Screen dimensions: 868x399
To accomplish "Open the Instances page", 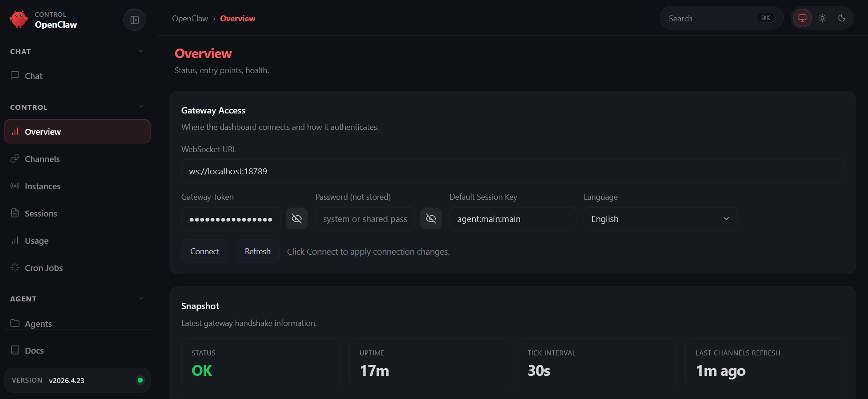I will (77, 186).
